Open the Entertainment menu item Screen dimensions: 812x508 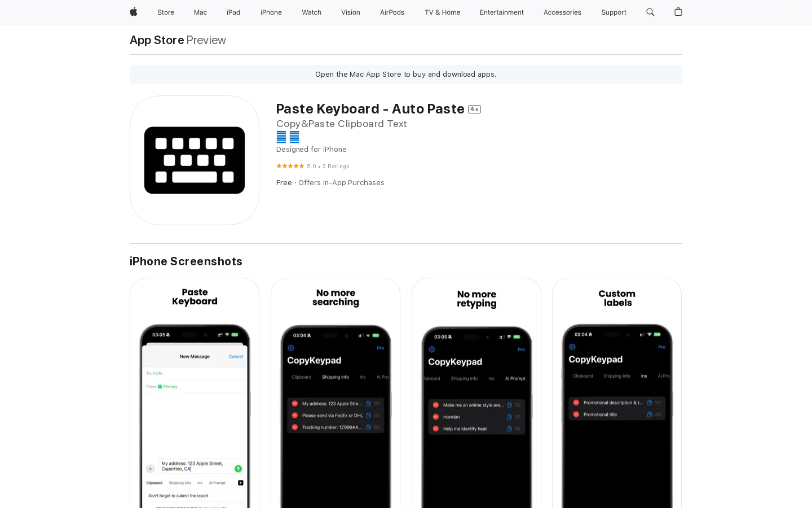click(502, 12)
